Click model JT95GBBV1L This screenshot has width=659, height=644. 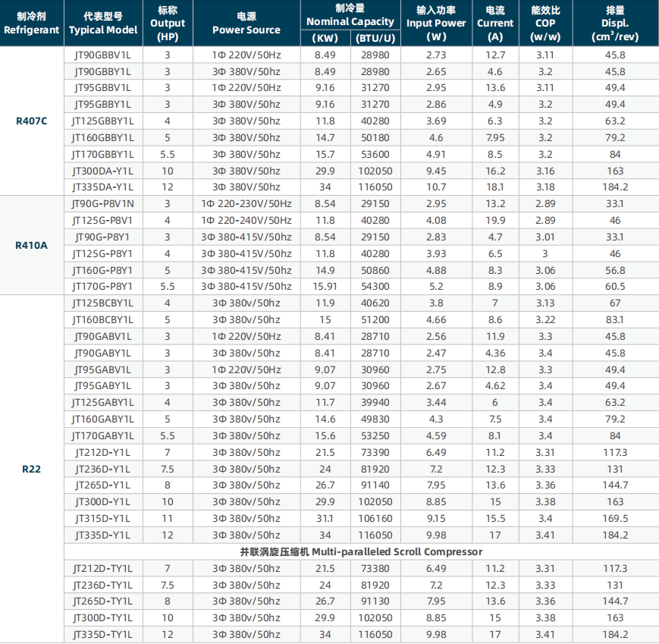(103, 88)
